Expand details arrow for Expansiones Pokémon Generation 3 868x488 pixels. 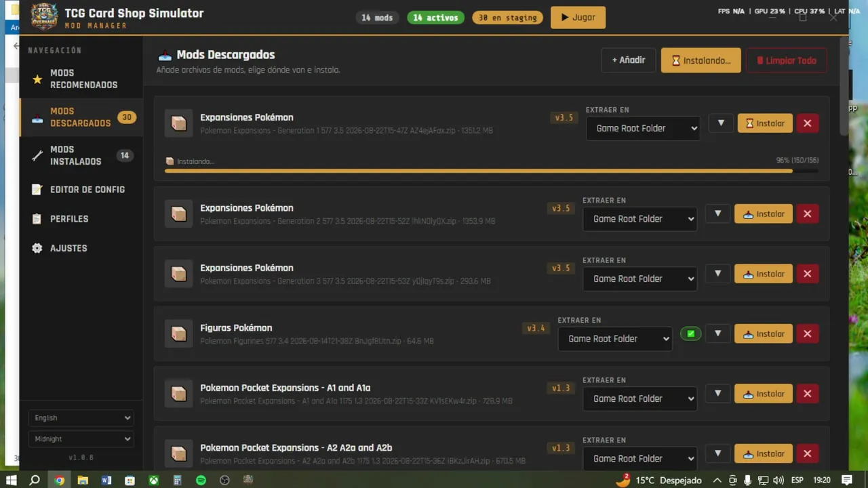tap(717, 274)
